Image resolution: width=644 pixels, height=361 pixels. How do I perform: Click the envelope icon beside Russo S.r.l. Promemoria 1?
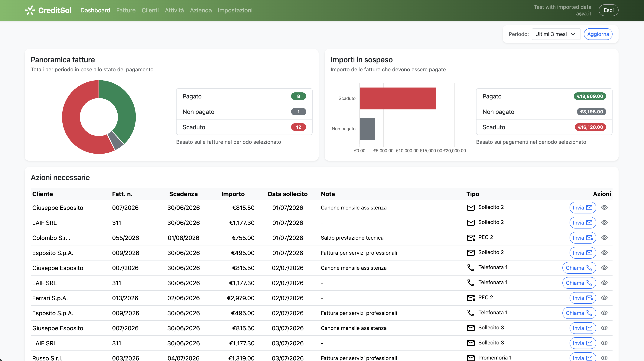click(471, 358)
